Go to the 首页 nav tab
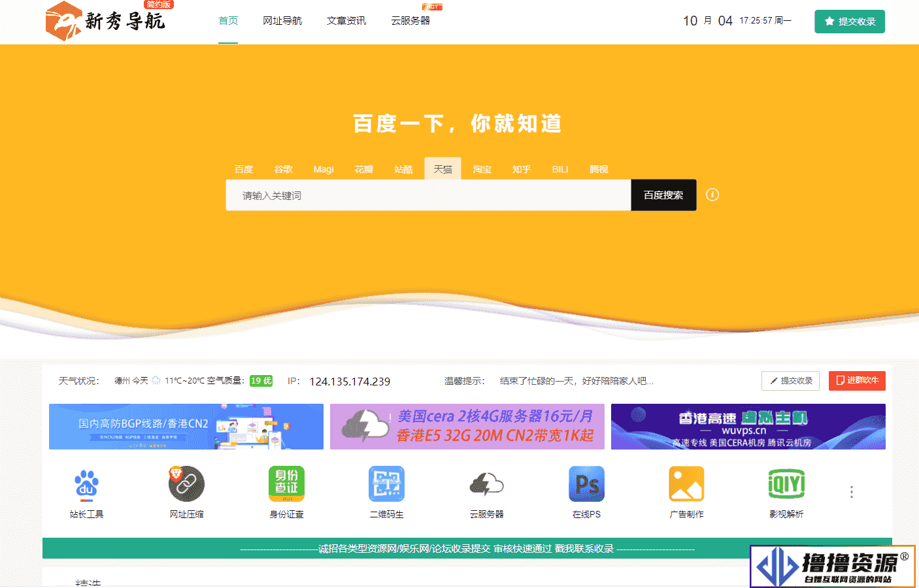919x588 pixels. pos(228,21)
